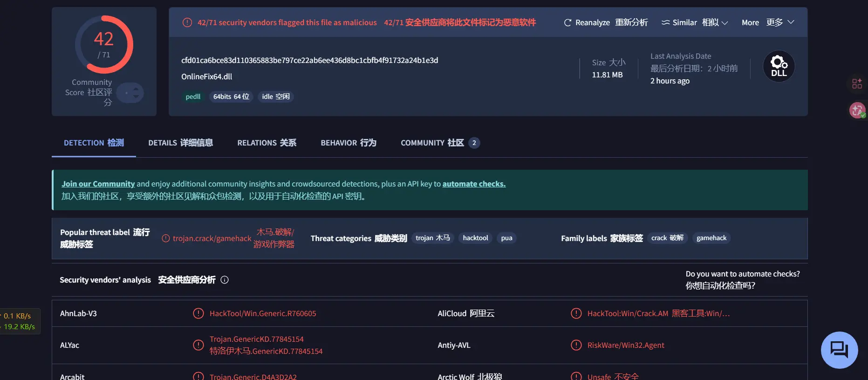Image resolution: width=868 pixels, height=380 pixels.
Task: Click the gamehack family label chip
Action: pos(711,238)
